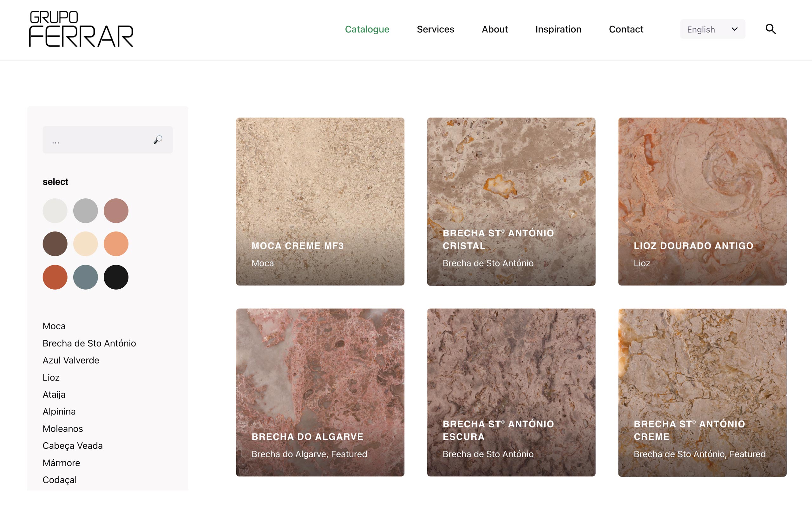812x507 pixels.
Task: Open the Moca Creme MF3 product tile
Action: point(320,202)
